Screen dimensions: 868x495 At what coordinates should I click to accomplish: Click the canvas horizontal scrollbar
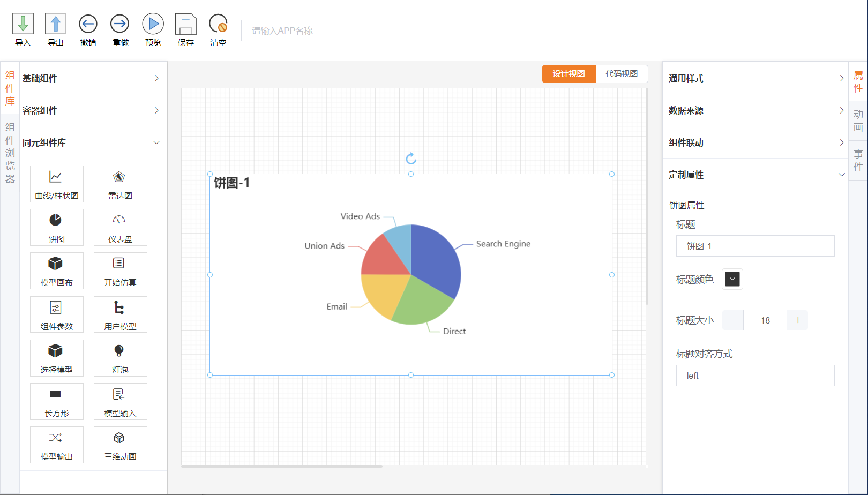click(282, 466)
